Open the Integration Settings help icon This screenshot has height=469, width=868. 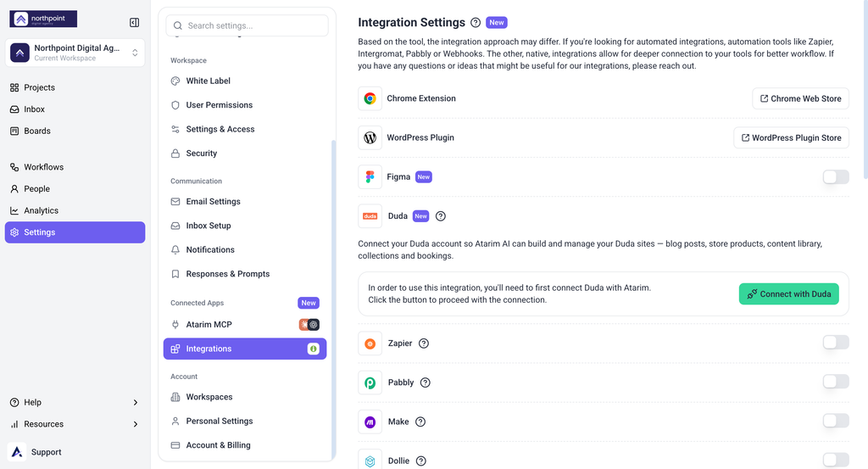(476, 23)
